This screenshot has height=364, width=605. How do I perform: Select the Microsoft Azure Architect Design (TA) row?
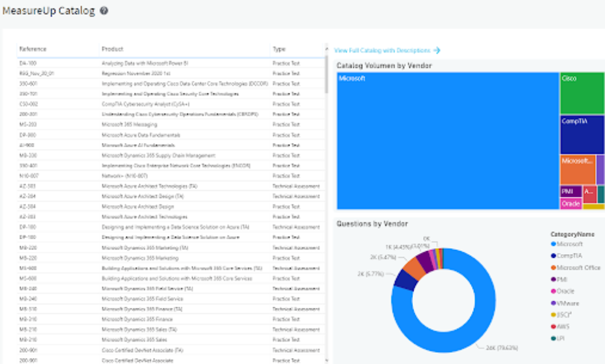171,196
